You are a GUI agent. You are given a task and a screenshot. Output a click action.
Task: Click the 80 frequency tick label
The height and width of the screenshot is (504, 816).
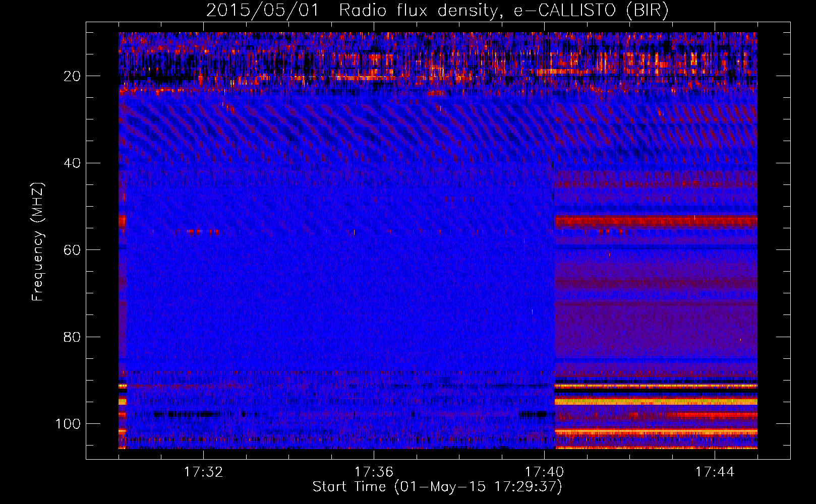coord(72,337)
